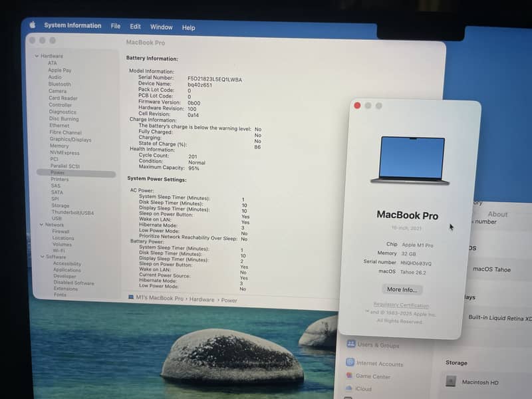Screen dimensions: 532x399
Task: Click the Users & Groups icon
Action: click(350, 344)
